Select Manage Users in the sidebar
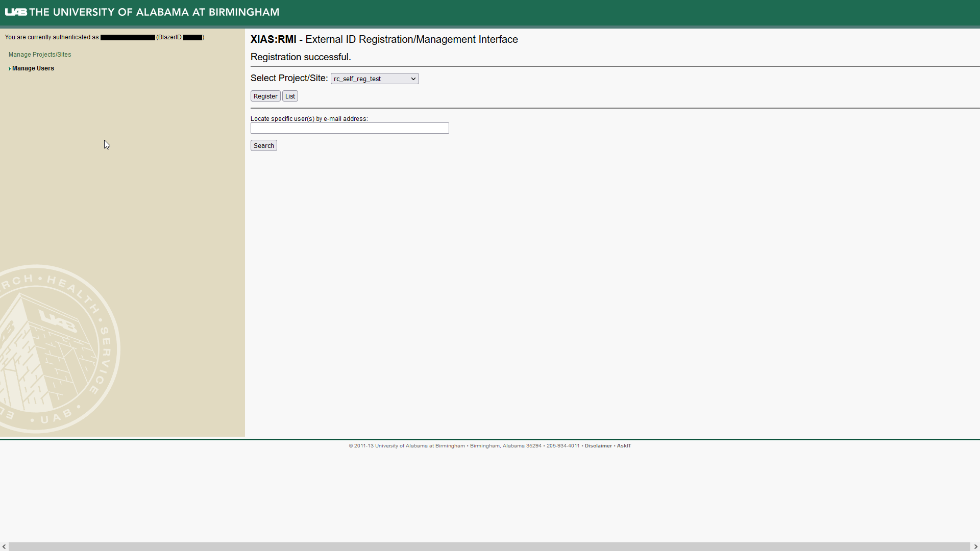980x551 pixels. point(33,68)
